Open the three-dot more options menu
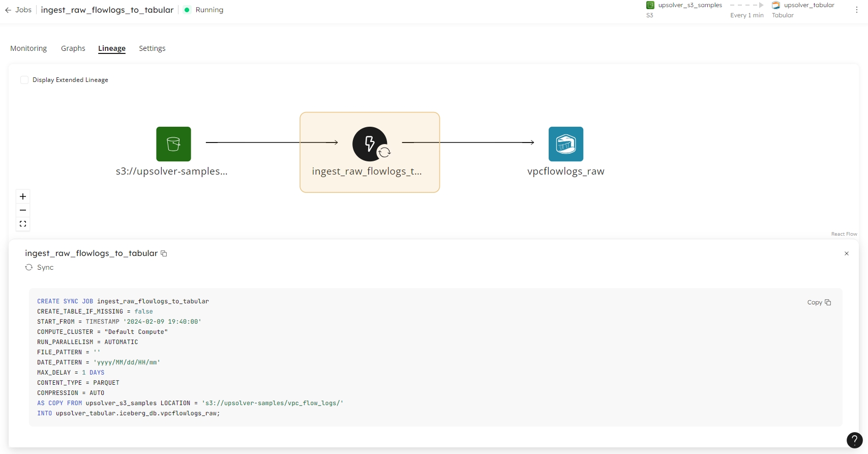The image size is (868, 454). [857, 10]
